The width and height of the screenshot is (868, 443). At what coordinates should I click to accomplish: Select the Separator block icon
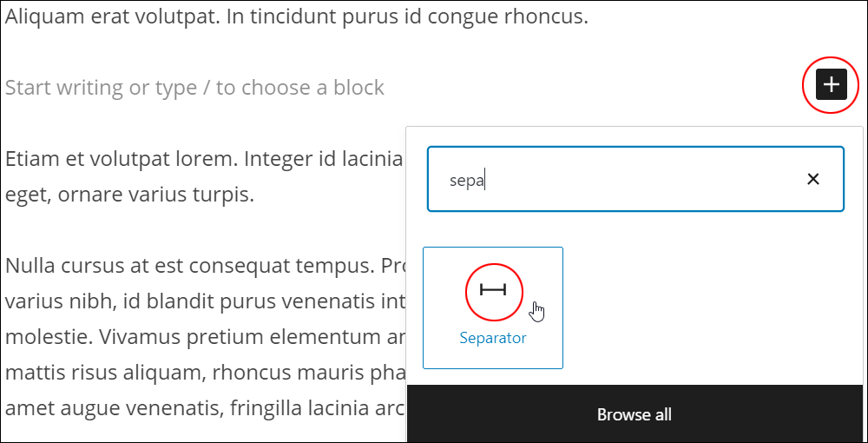pos(493,290)
